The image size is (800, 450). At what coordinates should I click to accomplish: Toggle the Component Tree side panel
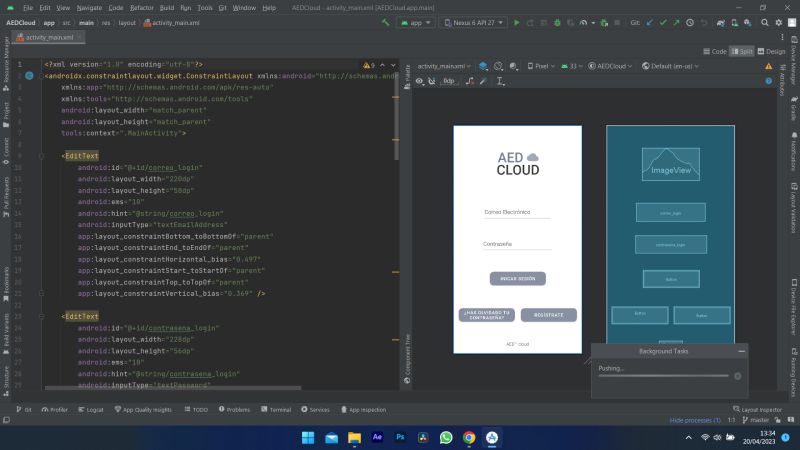pos(407,358)
